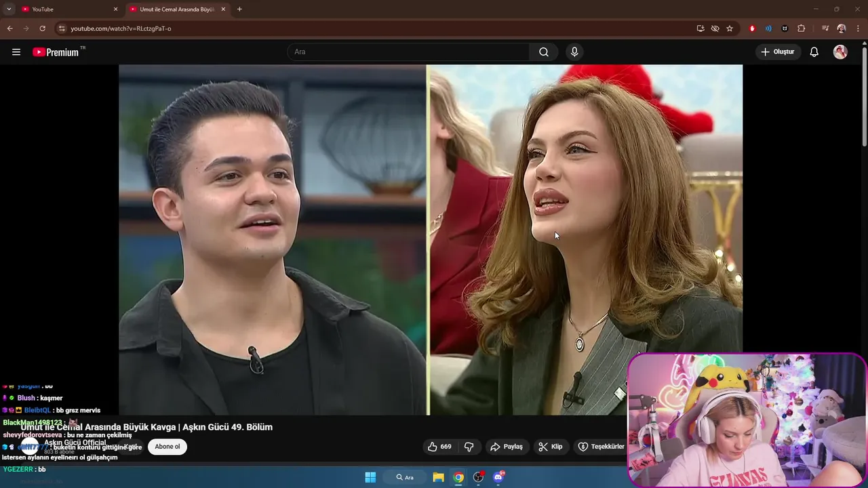Open File Explorer from the taskbar
The width and height of the screenshot is (868, 488).
[439, 477]
